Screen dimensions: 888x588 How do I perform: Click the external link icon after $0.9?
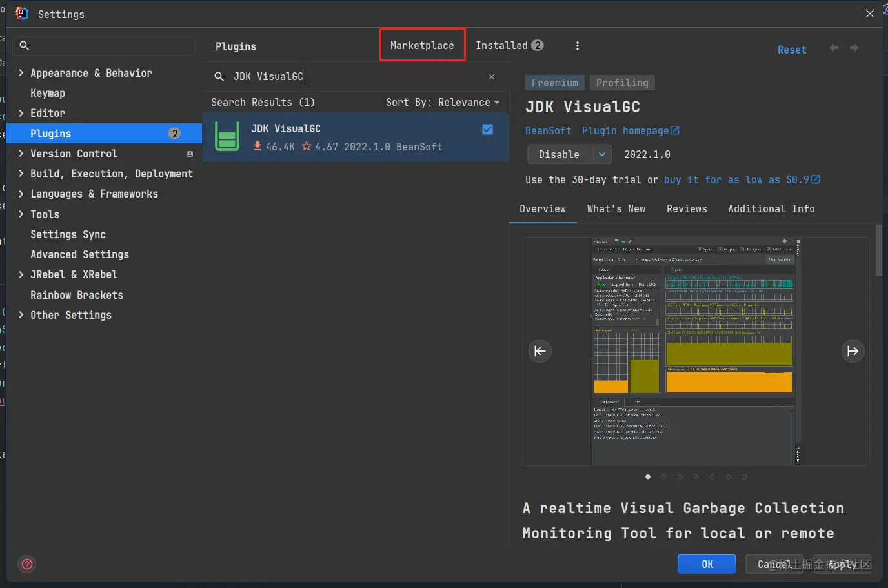pos(816,179)
